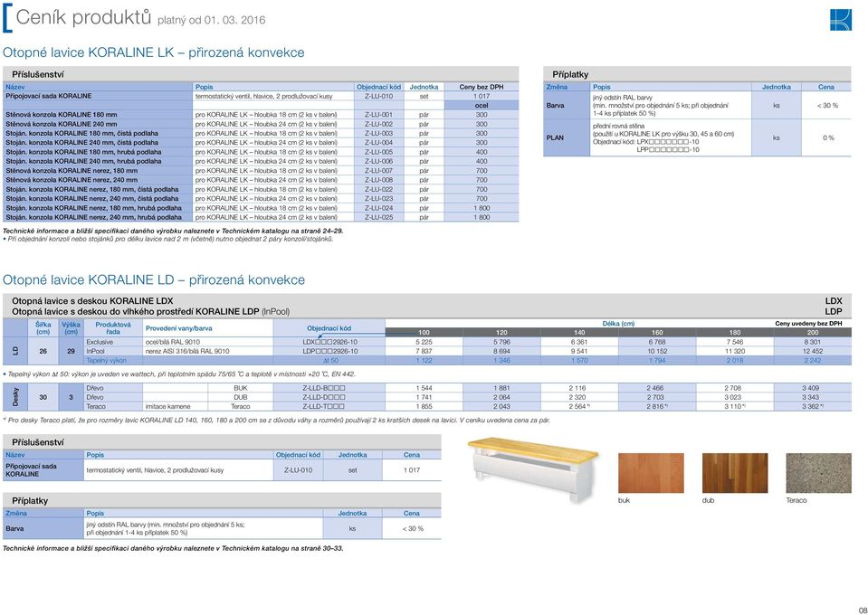
Task: Click the '0 %' surcharge price cell
Action: click(x=827, y=137)
